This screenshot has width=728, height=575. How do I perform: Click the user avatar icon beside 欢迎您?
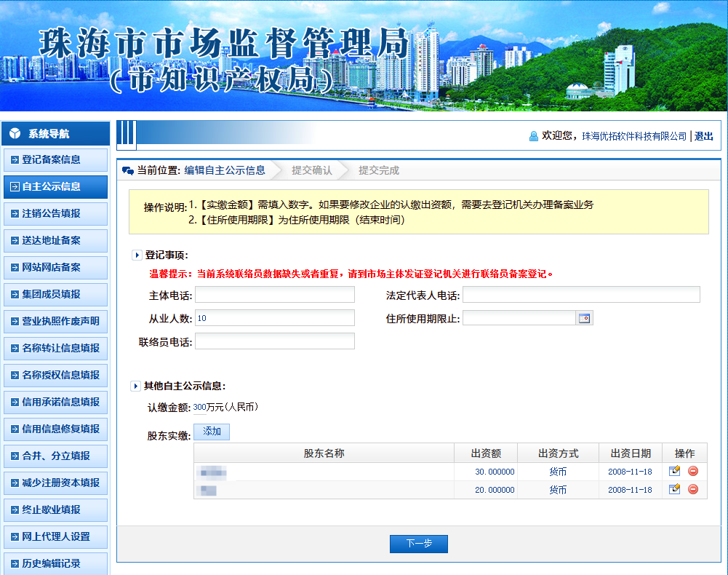(534, 135)
